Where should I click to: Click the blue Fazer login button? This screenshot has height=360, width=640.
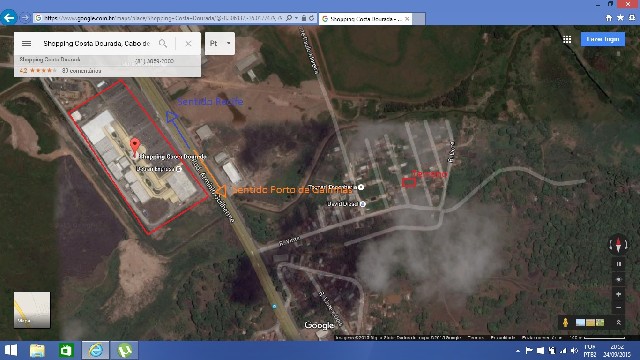(x=602, y=39)
